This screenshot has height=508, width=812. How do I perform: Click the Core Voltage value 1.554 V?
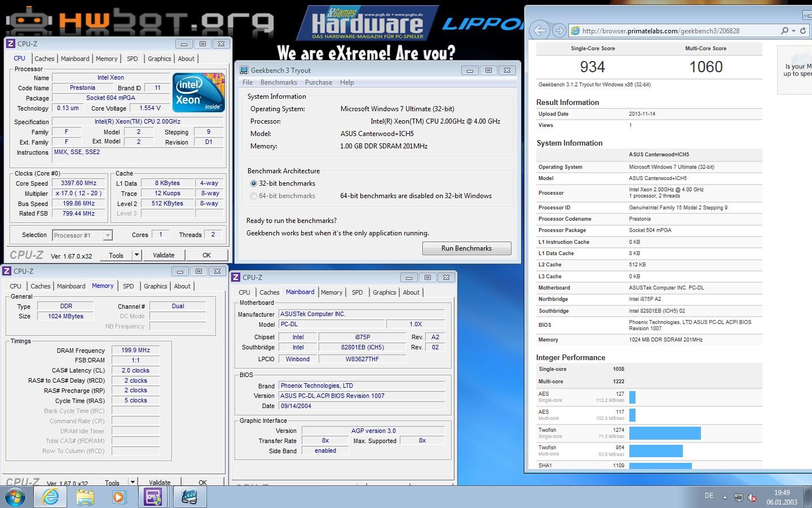tap(151, 108)
